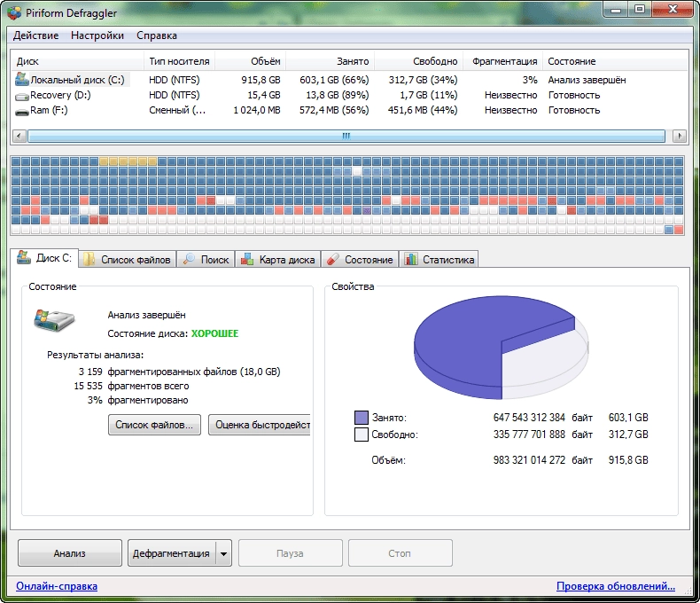Close the Defraggler window
The width and height of the screenshot is (700, 603).
pos(673,10)
